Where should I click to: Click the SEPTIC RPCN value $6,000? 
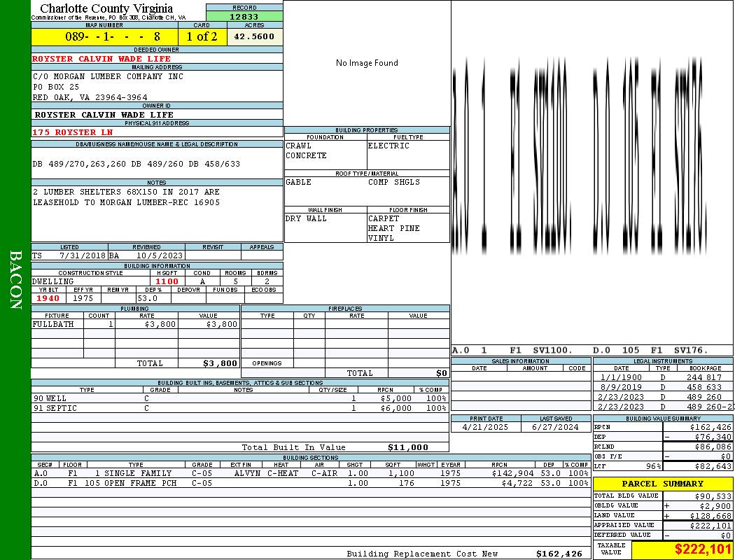396,408
